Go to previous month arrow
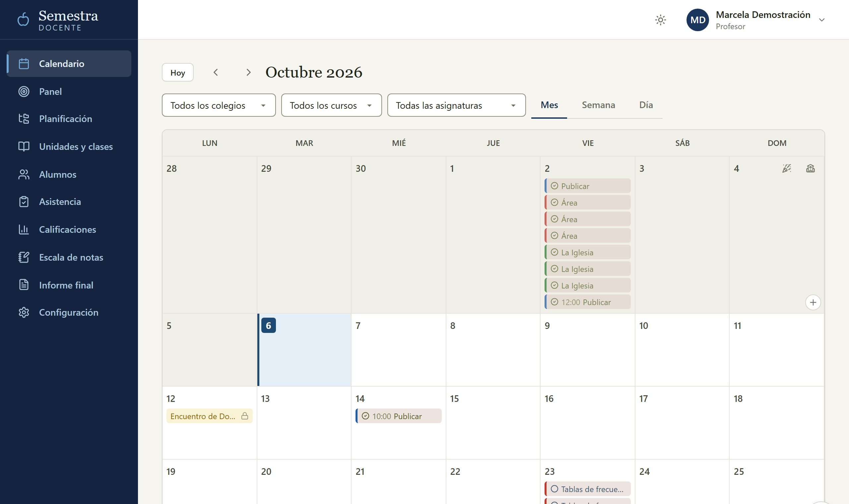The width and height of the screenshot is (849, 504). [x=215, y=72]
